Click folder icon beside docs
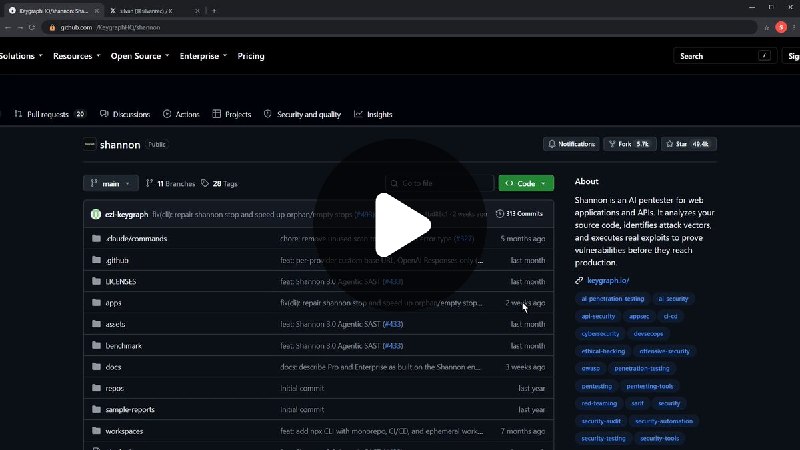800x450 pixels. (x=96, y=366)
